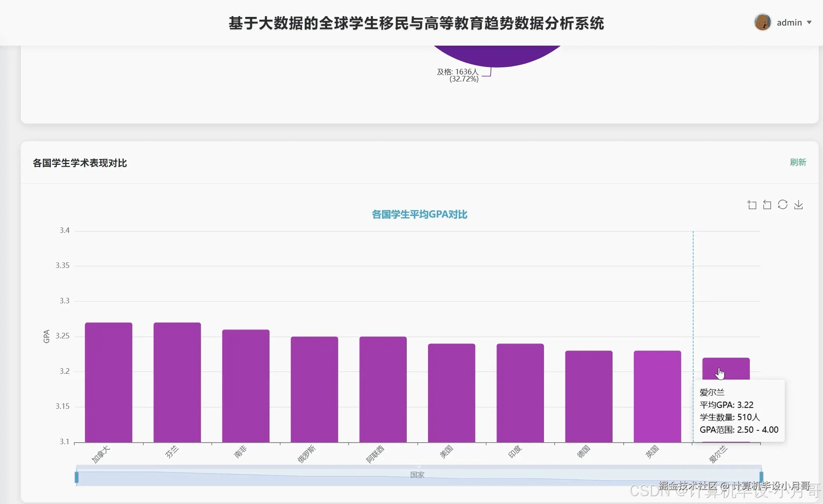Activate the area zoom tool icon

tap(752, 205)
